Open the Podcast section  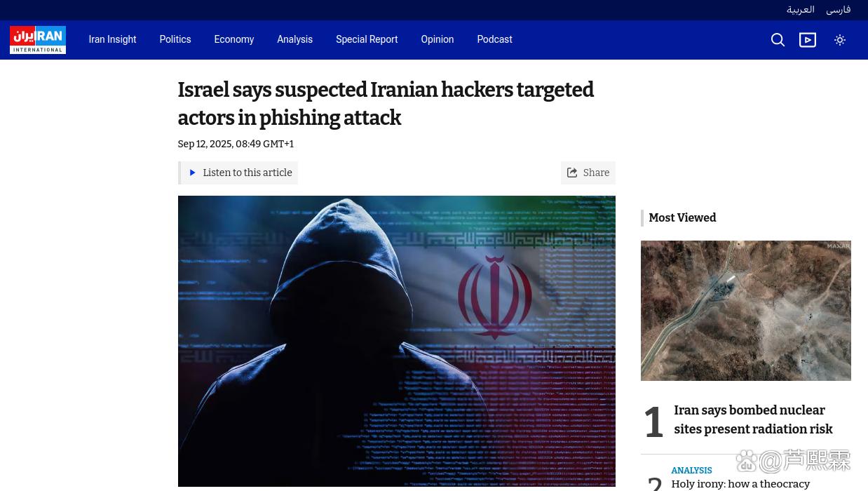494,39
